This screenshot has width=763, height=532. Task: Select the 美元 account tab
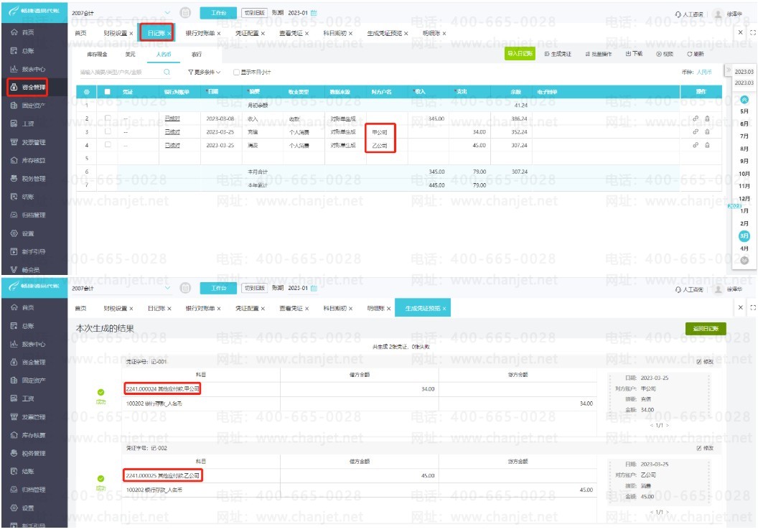[131, 54]
